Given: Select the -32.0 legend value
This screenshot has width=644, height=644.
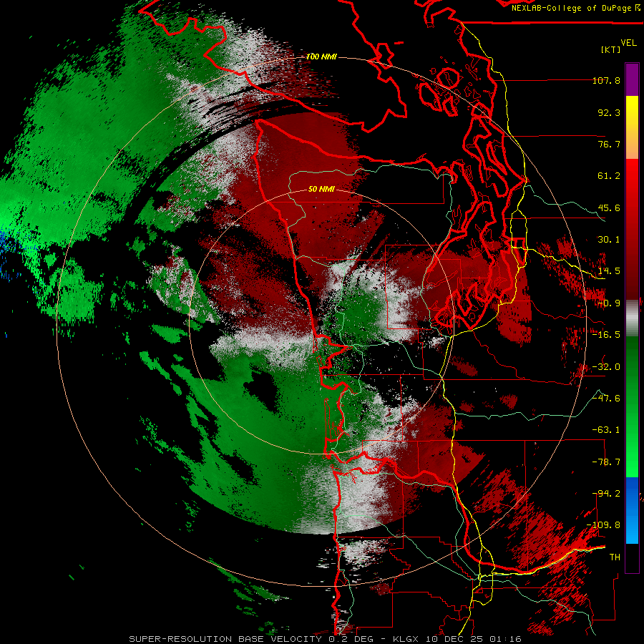Looking at the screenshot, I should 606,367.
